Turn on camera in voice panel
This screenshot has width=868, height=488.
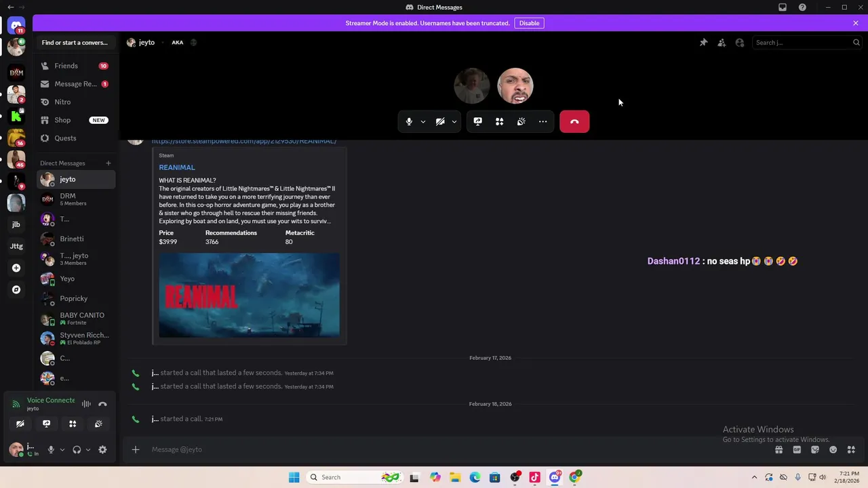click(x=20, y=424)
